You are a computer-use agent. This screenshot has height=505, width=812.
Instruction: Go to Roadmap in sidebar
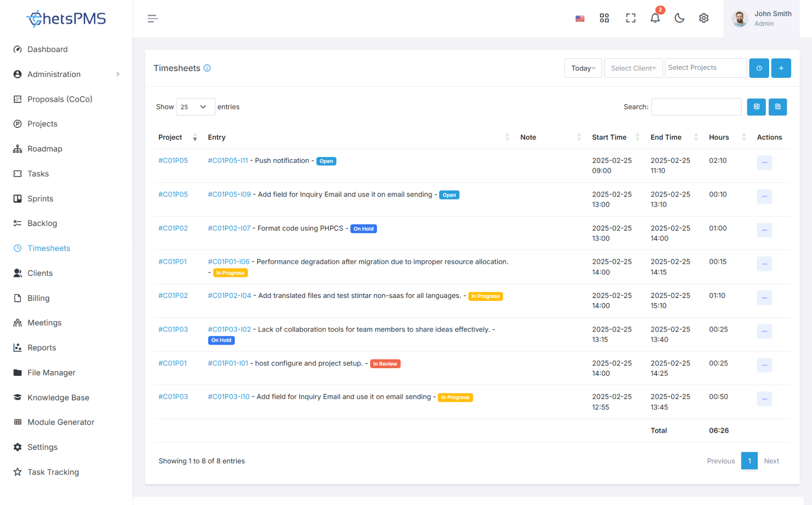[x=45, y=149]
